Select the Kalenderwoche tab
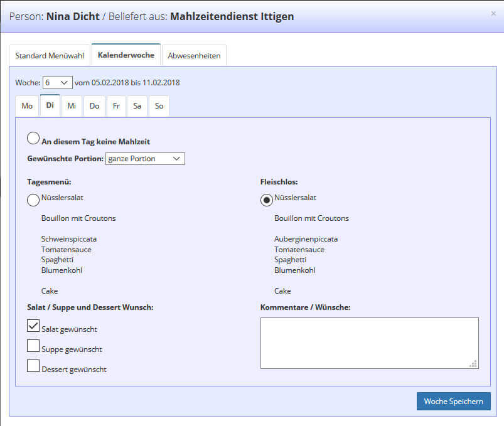Image resolution: width=504 pixels, height=426 pixels. tap(126, 55)
